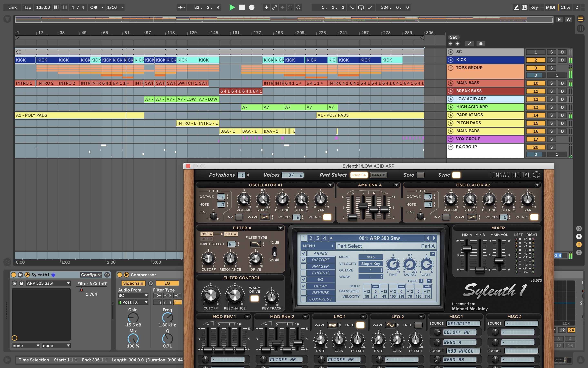The height and width of the screenshot is (368, 588).
Task: Disable the ARPEG effect checkbox
Action: (303, 253)
